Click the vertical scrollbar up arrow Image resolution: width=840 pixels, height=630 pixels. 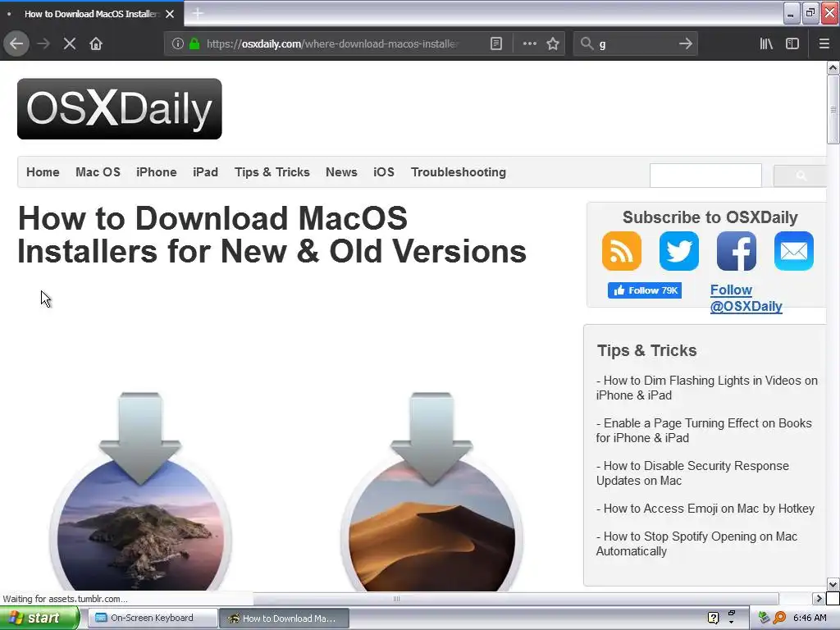coord(833,67)
